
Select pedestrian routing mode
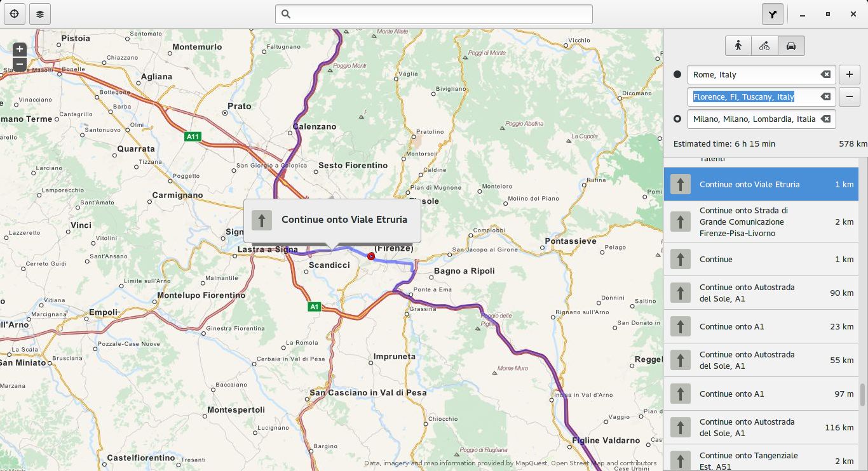[738, 46]
